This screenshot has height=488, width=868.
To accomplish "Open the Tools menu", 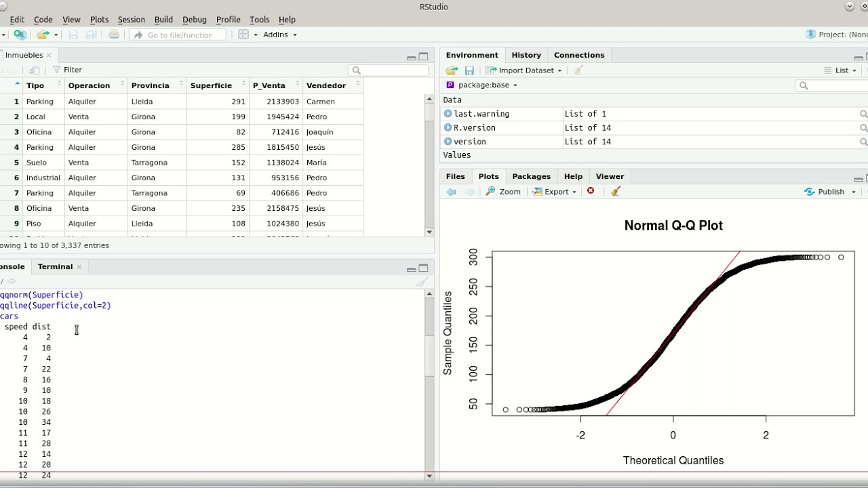I will (x=259, y=20).
